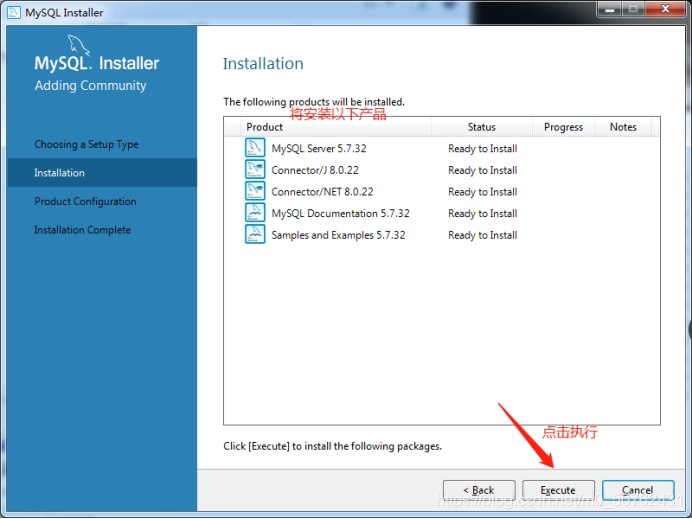This screenshot has height=519, width=692.
Task: Click the MySQL Installer title bar icon
Action: tap(14, 12)
